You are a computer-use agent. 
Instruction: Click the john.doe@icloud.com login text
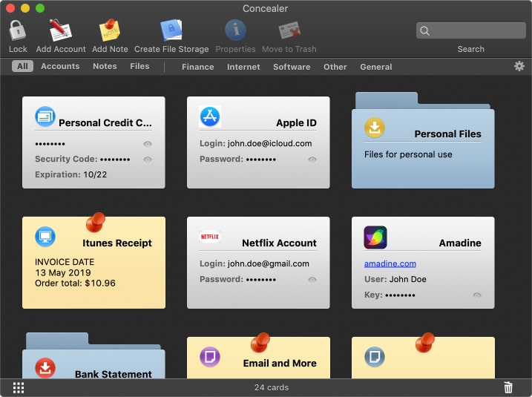[270, 143]
